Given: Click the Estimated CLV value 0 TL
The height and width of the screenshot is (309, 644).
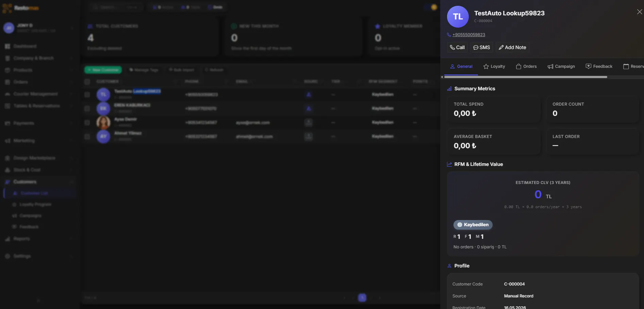Looking at the screenshot, I should coord(543,195).
